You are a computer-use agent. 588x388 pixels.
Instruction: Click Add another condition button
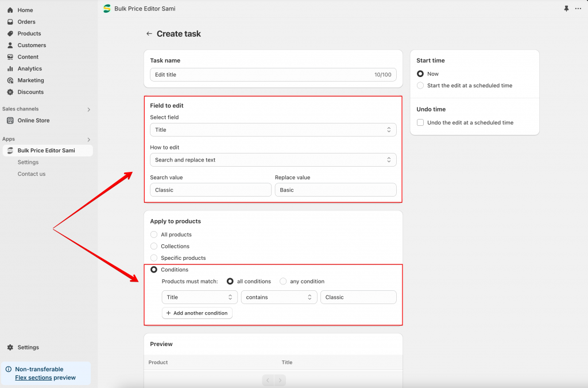pyautogui.click(x=197, y=313)
